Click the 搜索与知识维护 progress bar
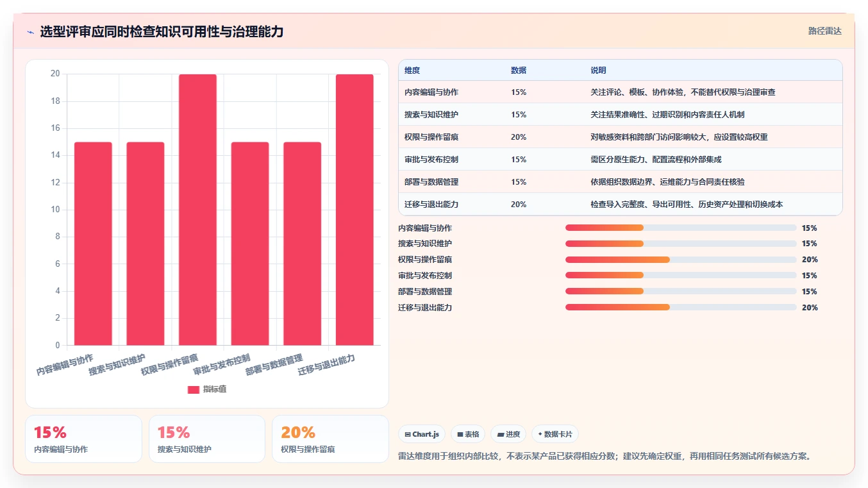The width and height of the screenshot is (868, 488). click(681, 244)
